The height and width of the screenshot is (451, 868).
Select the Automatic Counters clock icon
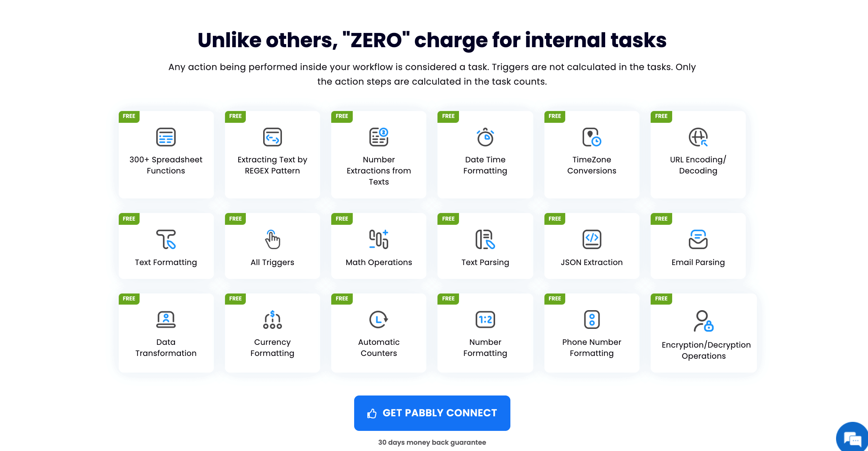378,320
